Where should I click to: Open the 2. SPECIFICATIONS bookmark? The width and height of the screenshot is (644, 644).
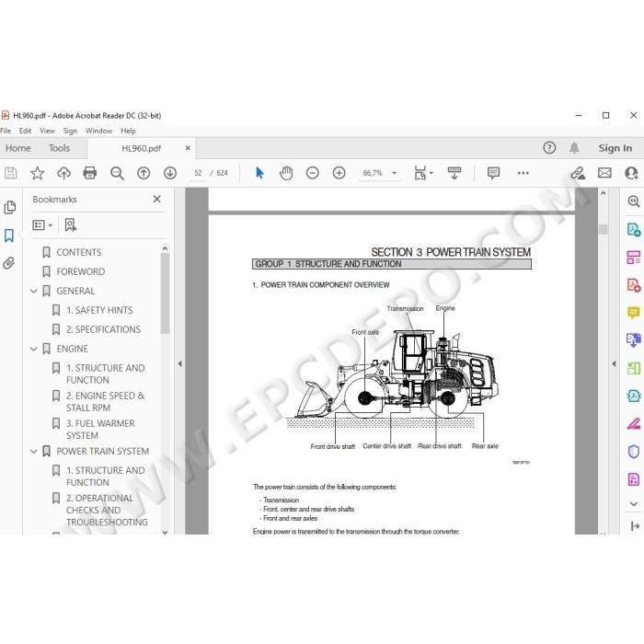point(103,329)
